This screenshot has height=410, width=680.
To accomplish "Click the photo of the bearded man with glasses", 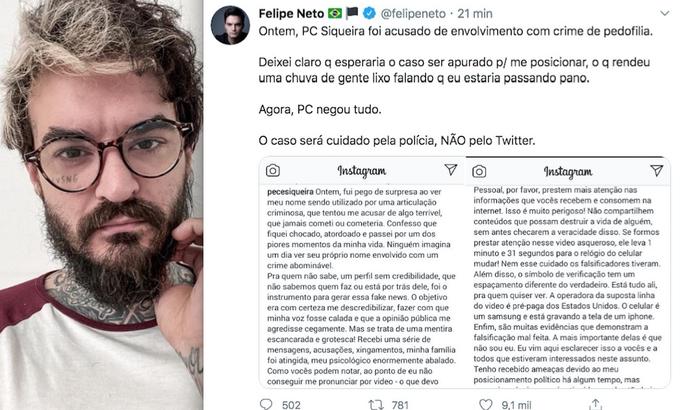I will pyautogui.click(x=102, y=205).
